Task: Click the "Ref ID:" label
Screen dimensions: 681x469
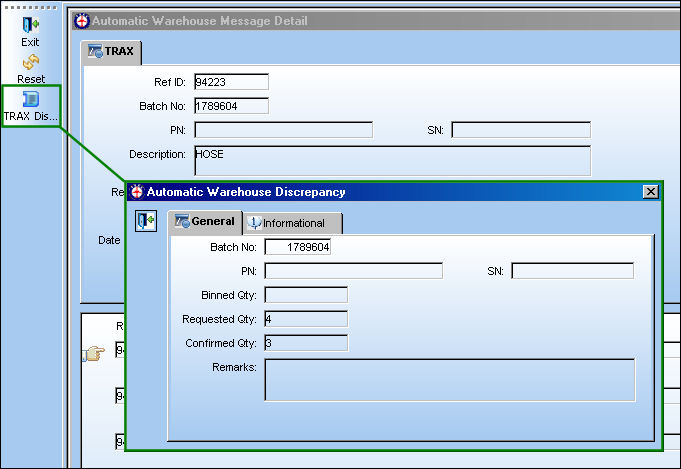Action: click(170, 82)
